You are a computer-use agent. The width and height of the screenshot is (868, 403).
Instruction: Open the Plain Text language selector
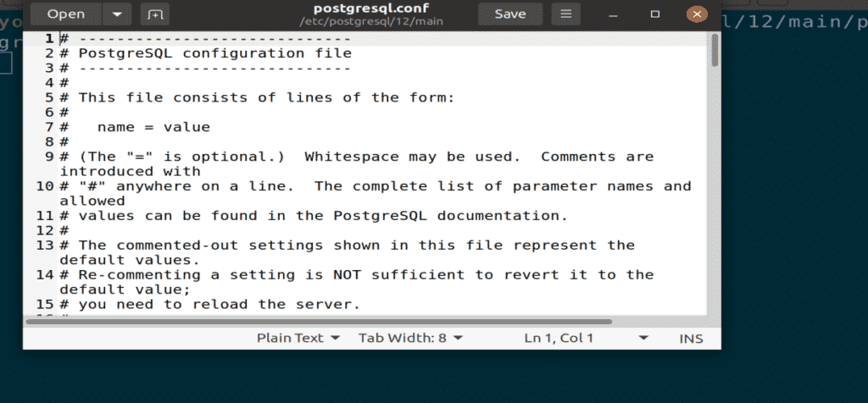coord(298,338)
